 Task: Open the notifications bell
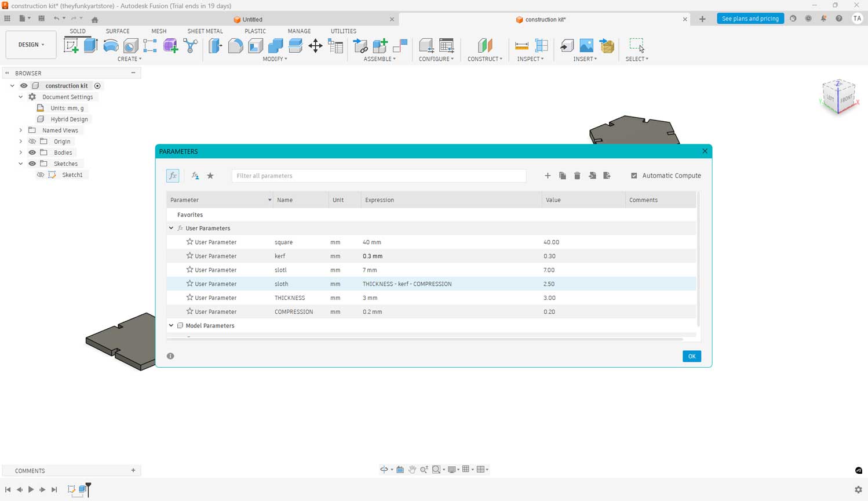(x=823, y=19)
